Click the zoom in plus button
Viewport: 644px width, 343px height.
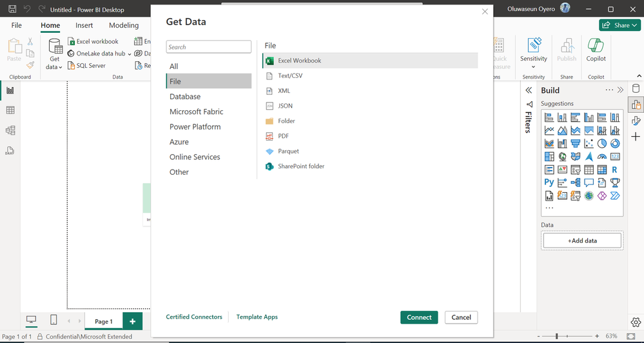point(597,336)
